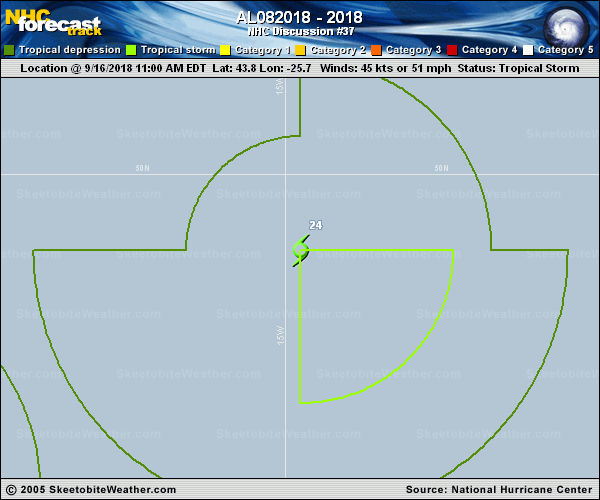The image size is (600, 500).
Task: Click the Category 3 orange legend square
Action: point(375,50)
